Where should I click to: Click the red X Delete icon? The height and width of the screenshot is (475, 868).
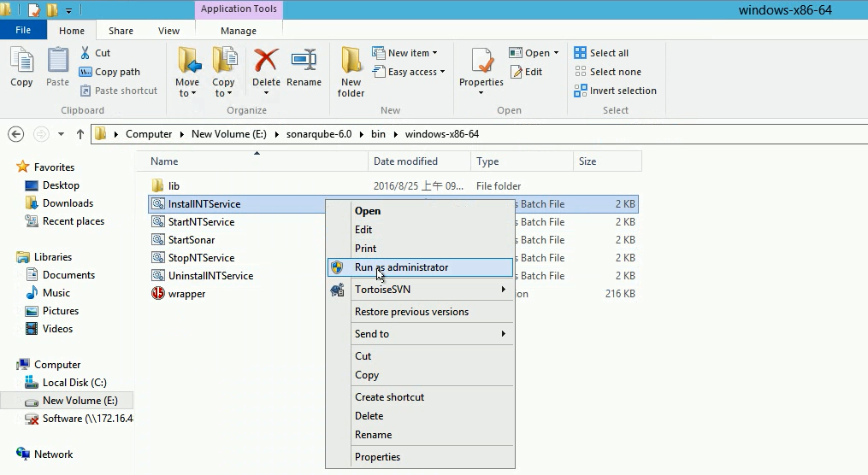[266, 60]
